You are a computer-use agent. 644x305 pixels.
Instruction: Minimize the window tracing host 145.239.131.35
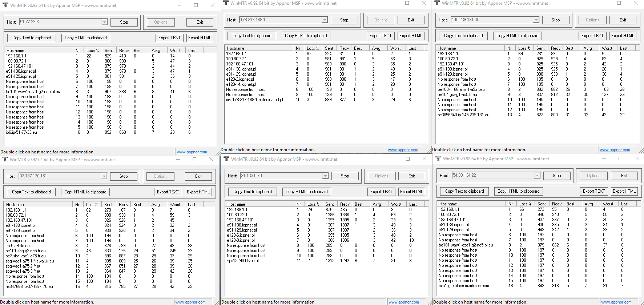pos(602,3)
